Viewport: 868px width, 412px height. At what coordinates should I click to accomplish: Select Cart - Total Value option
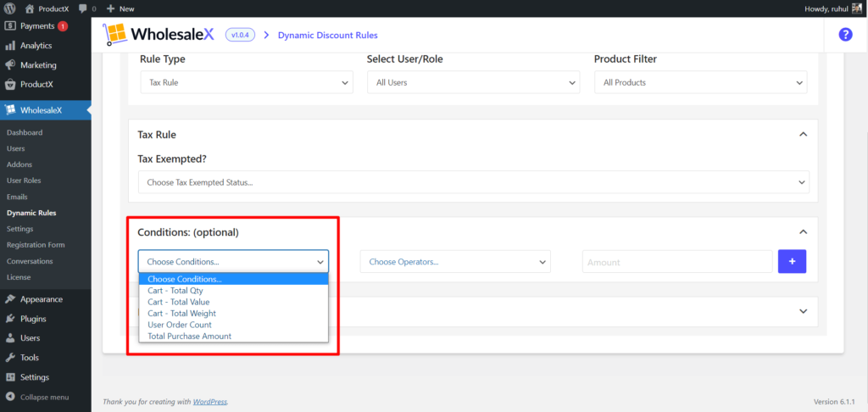pyautogui.click(x=233, y=302)
